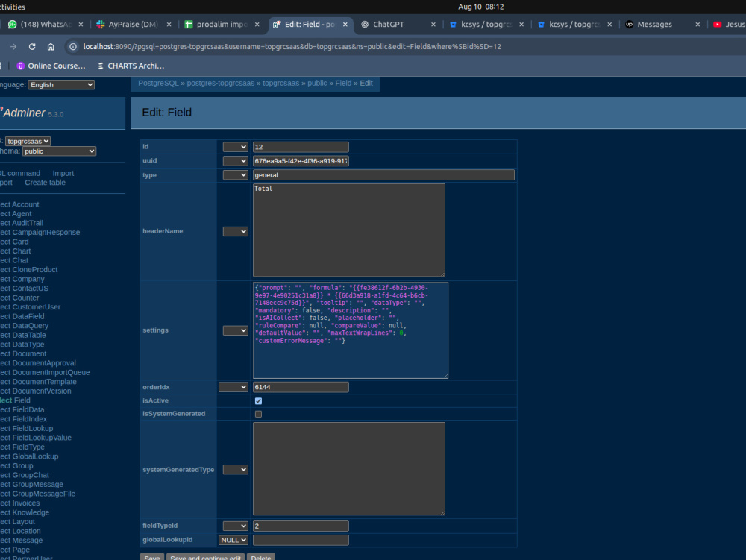Click the browser address bar URL
This screenshot has width=746, height=560.
(292, 46)
